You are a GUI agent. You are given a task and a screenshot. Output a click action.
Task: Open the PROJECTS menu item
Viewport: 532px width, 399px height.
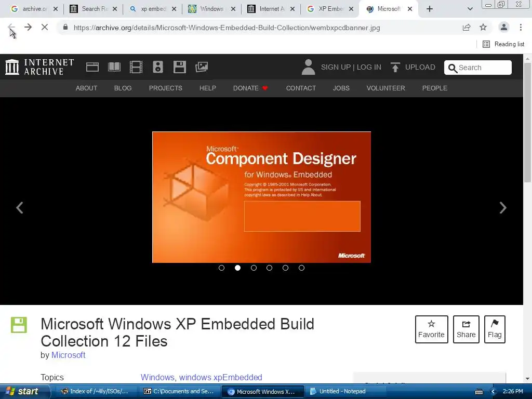166,88
